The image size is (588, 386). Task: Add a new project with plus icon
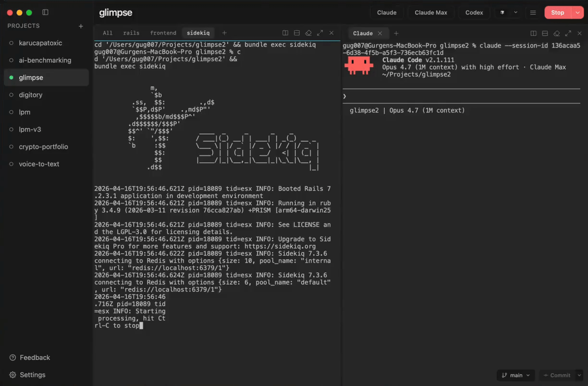point(81,26)
